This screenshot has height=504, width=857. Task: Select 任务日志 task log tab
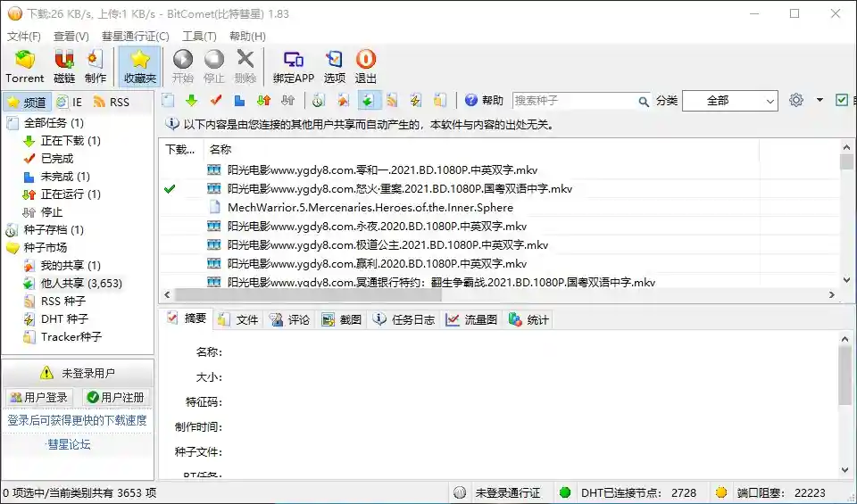pos(404,319)
